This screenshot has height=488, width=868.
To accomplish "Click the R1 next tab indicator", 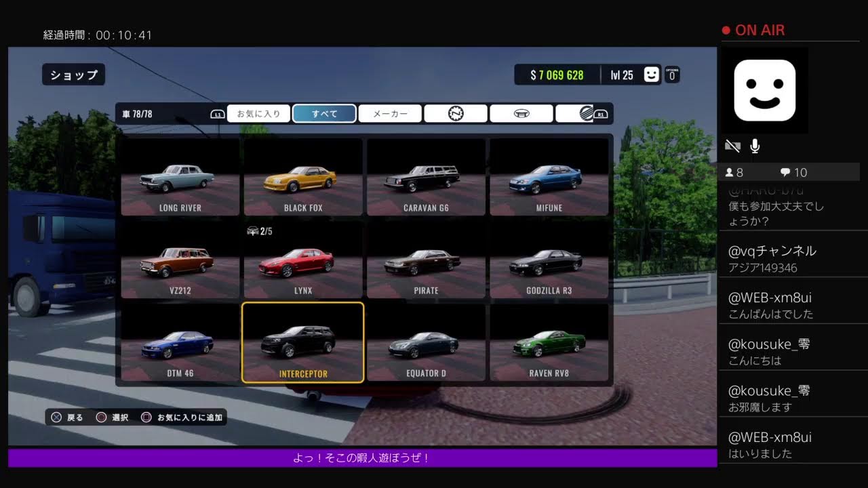I will point(601,115).
